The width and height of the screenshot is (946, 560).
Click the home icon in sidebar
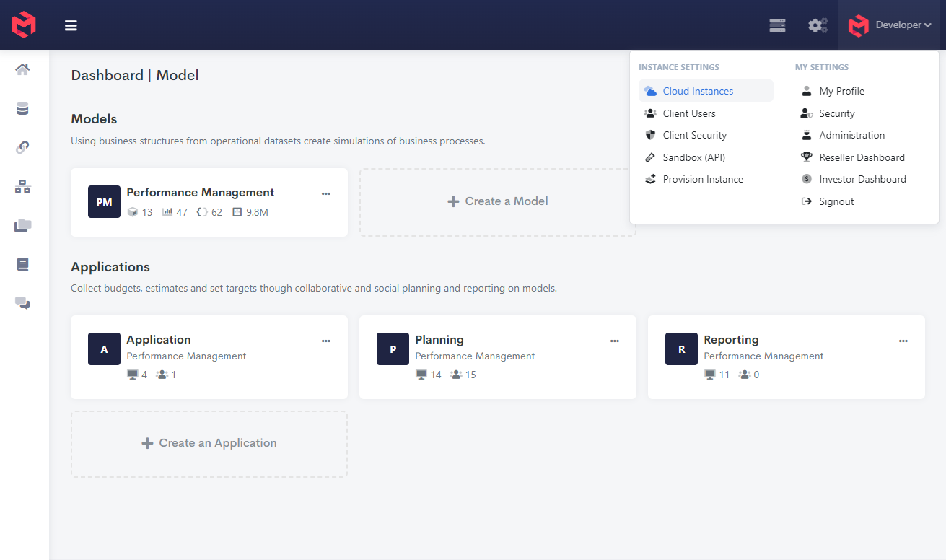point(22,69)
